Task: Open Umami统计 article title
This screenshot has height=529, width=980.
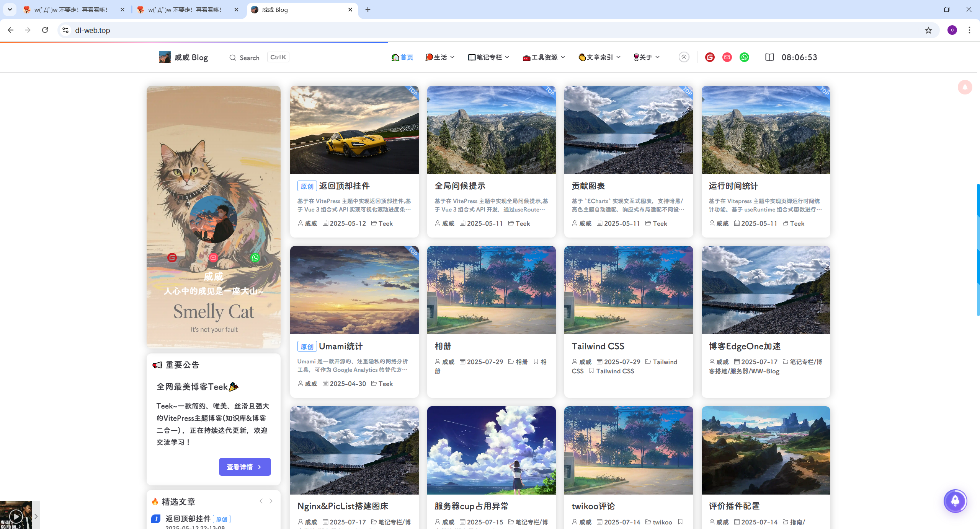Action: click(x=341, y=346)
